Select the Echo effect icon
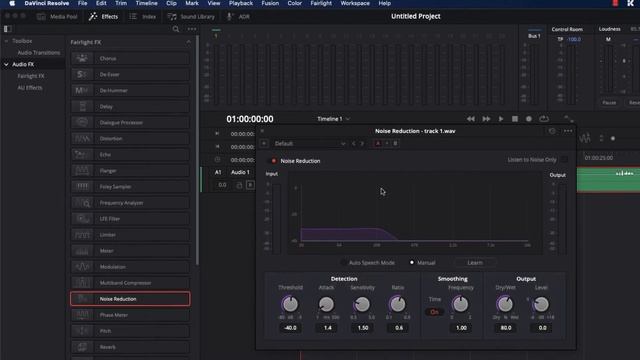This screenshot has width=640, height=360. [82, 154]
